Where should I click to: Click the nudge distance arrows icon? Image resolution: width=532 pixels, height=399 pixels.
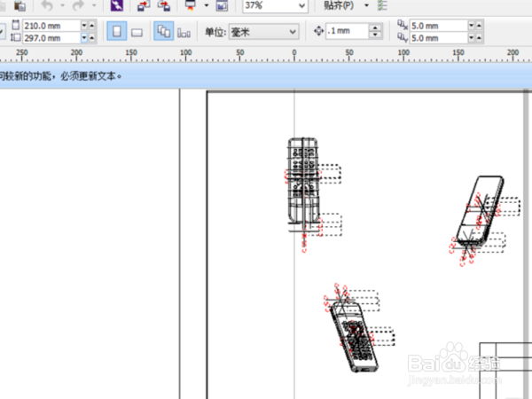tap(318, 31)
